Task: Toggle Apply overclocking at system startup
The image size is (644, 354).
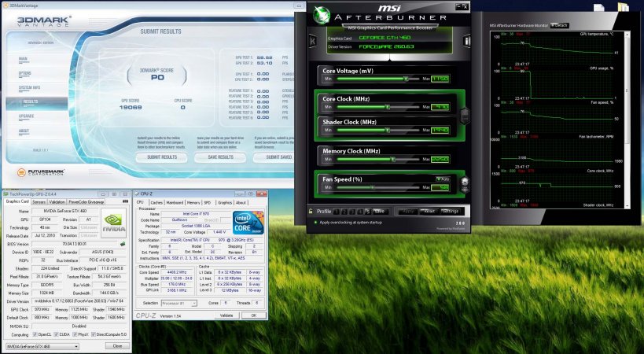Action: (315, 222)
